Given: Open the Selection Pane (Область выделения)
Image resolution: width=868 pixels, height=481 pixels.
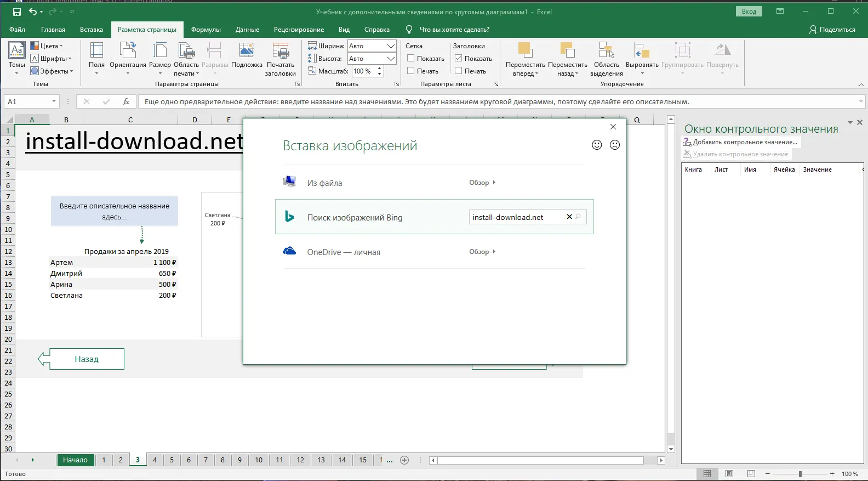Looking at the screenshot, I should (606, 51).
